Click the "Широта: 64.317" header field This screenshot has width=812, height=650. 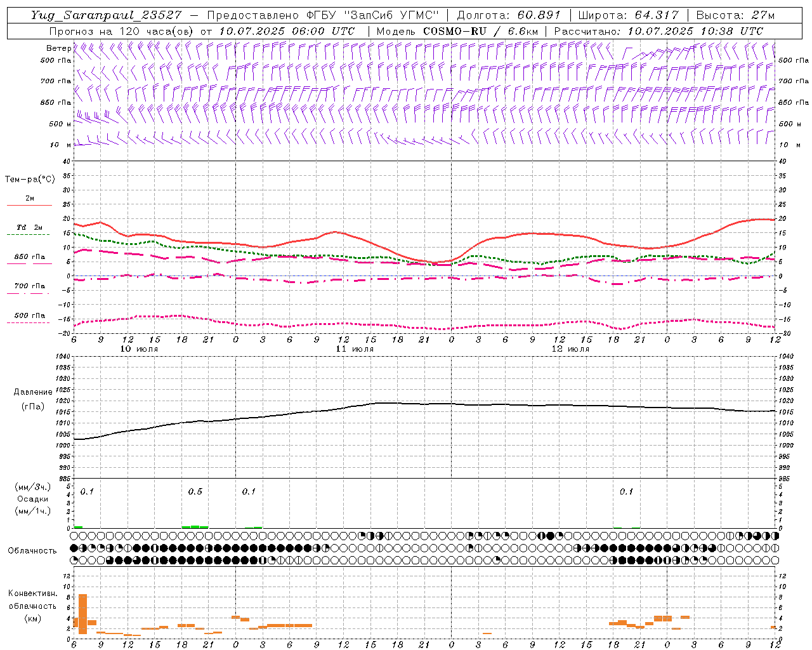coord(629,15)
